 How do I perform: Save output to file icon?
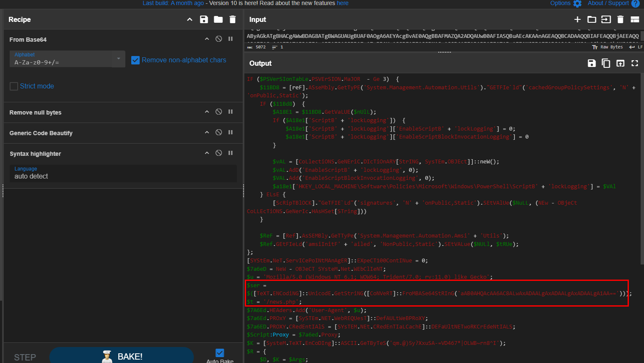(592, 63)
